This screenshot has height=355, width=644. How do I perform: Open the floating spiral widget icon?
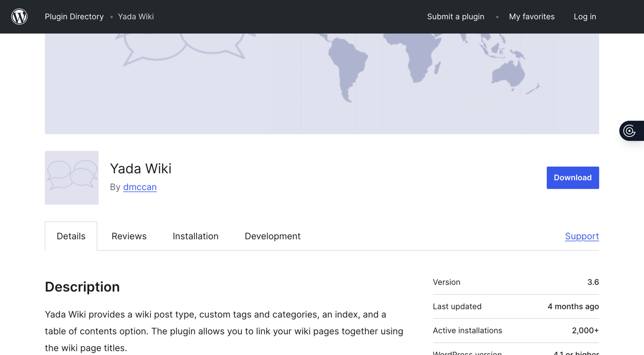coord(630,131)
